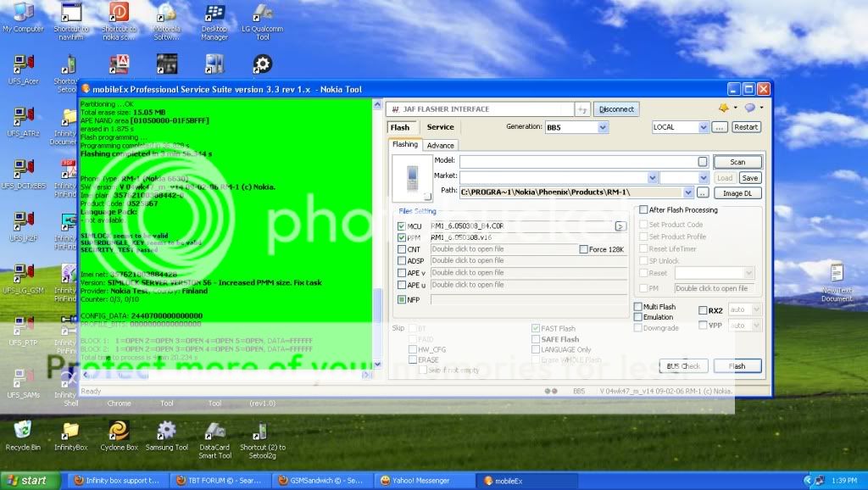
Task: Uncheck the MCU file checkbox
Action: coord(401,226)
